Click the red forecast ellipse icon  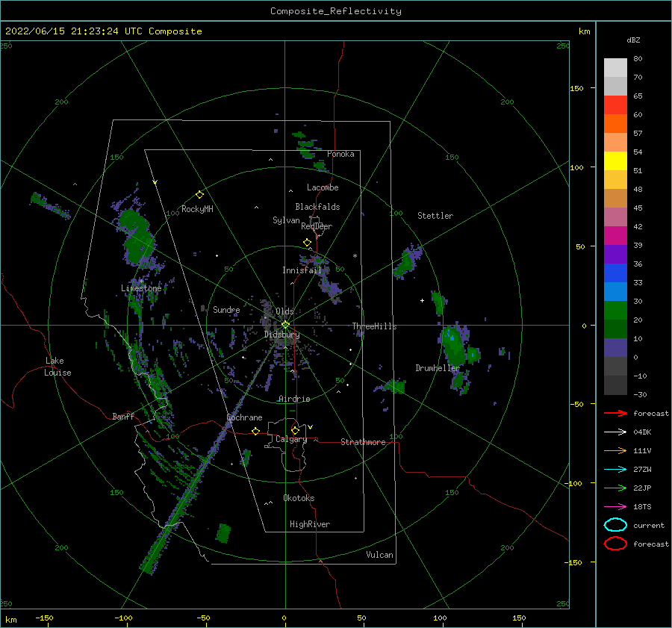pos(615,544)
